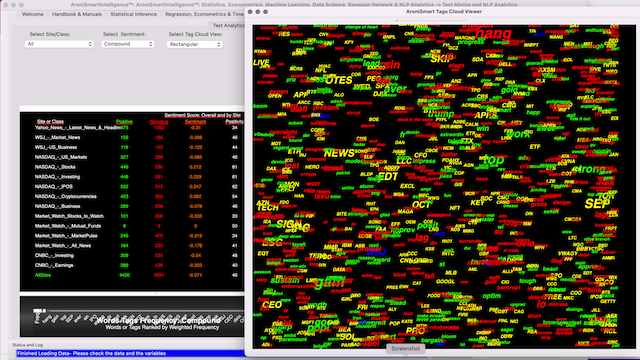Click the Sentiment Score: Overall and by Site heading
640x360 pixels.
tap(202, 115)
